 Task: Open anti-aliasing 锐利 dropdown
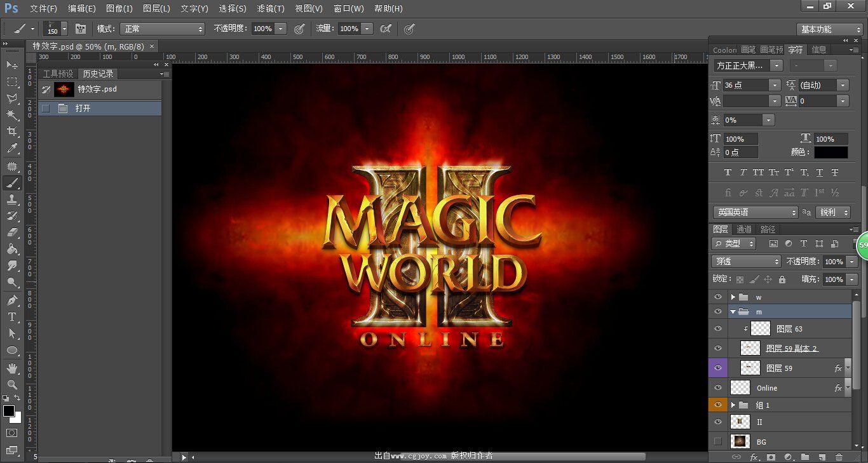click(x=833, y=212)
